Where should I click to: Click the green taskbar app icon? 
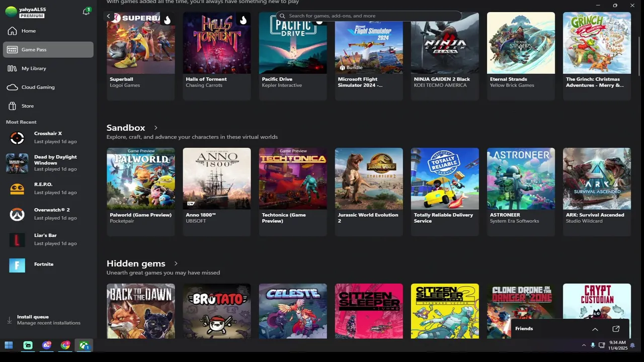tap(28, 345)
